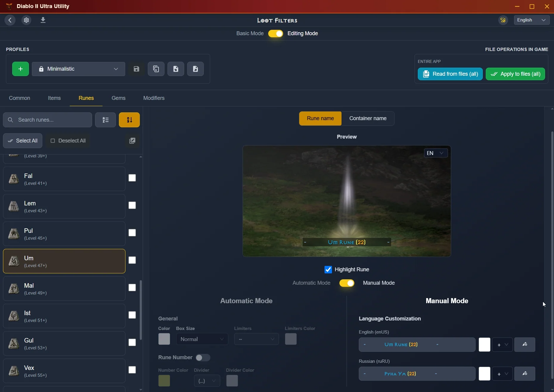Enable the Rune Number toggle
Viewport: 554px width, 392px height.
coord(203,357)
